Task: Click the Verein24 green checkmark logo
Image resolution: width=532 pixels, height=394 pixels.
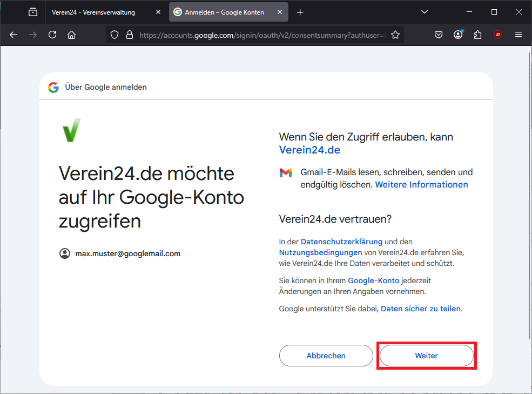Action: pyautogui.click(x=72, y=130)
